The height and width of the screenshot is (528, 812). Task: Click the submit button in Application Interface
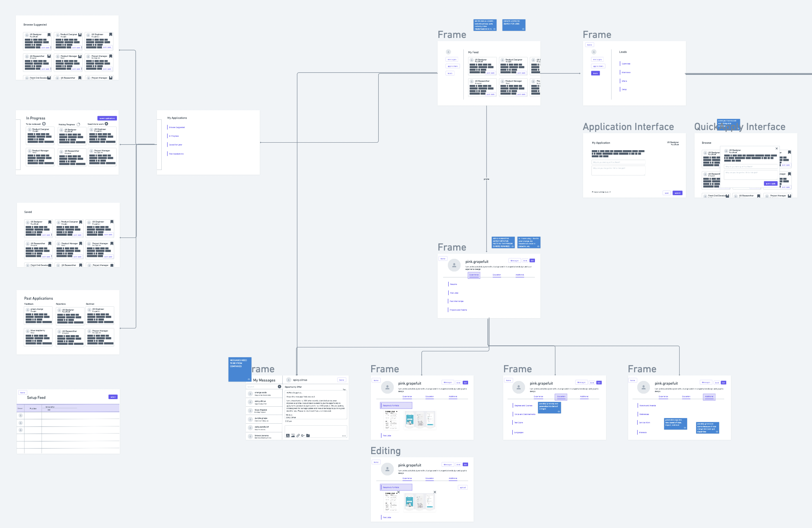coord(677,193)
